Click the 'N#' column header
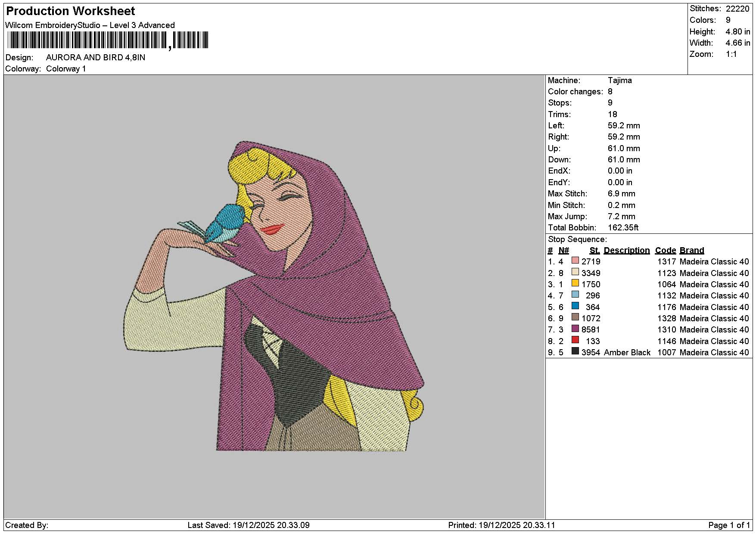This screenshot has height=534, width=756. pos(564,251)
